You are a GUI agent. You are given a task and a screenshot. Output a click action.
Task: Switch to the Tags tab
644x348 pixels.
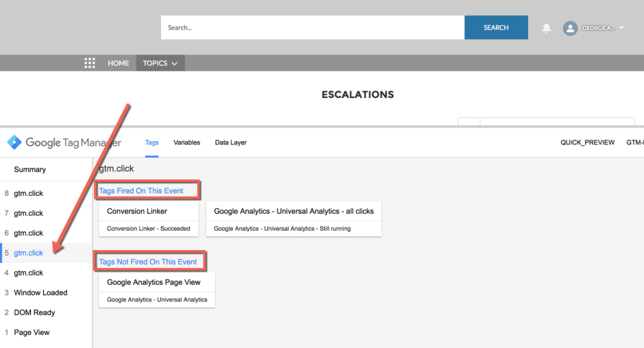click(x=151, y=142)
